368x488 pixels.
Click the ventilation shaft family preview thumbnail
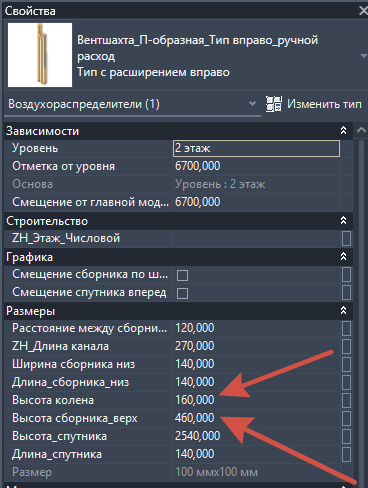40,55
